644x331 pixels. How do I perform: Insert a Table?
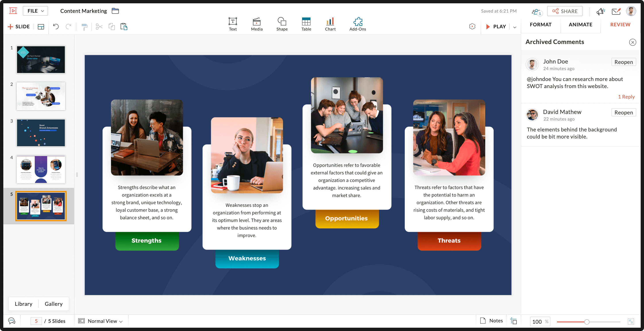point(306,24)
